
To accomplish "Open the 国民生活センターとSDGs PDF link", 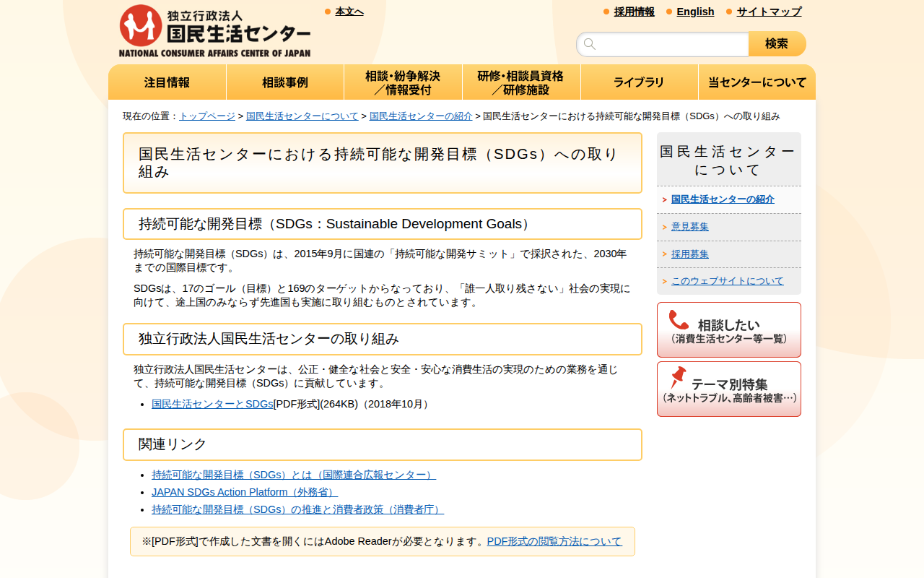I will pos(212,404).
